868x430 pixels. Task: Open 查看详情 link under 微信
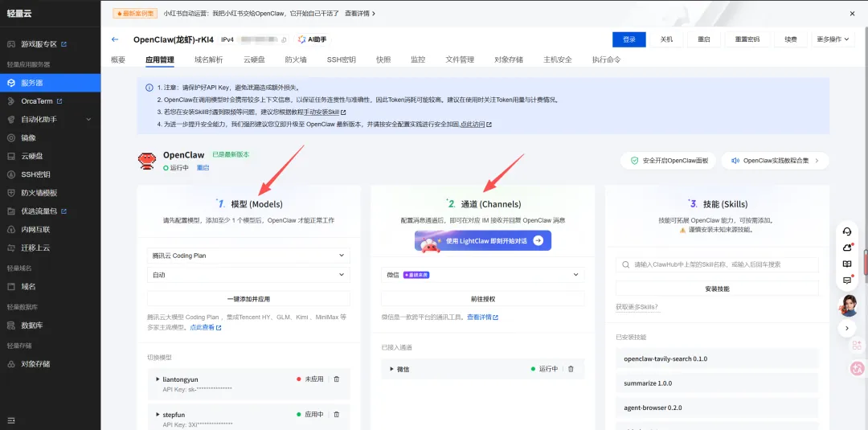tap(482, 317)
